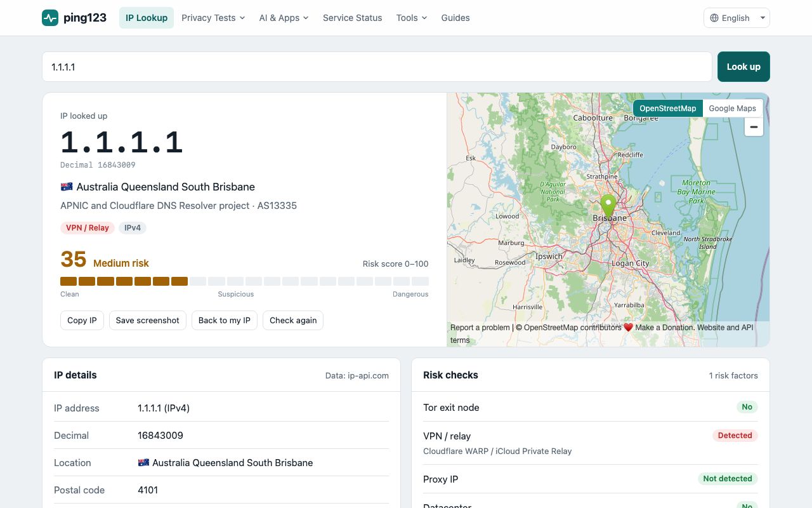
Task: Click the ping123 logo icon
Action: pyautogui.click(x=50, y=18)
